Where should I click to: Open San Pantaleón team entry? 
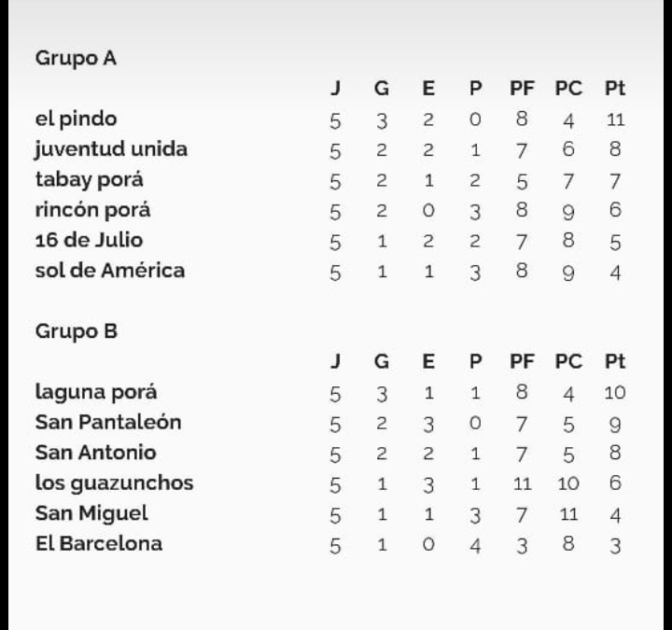pos(108,422)
